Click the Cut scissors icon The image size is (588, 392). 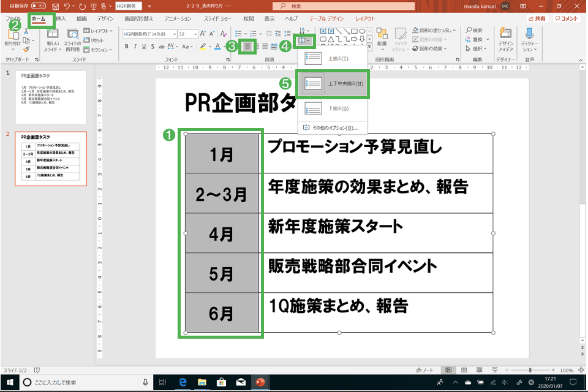pyautogui.click(x=26, y=31)
